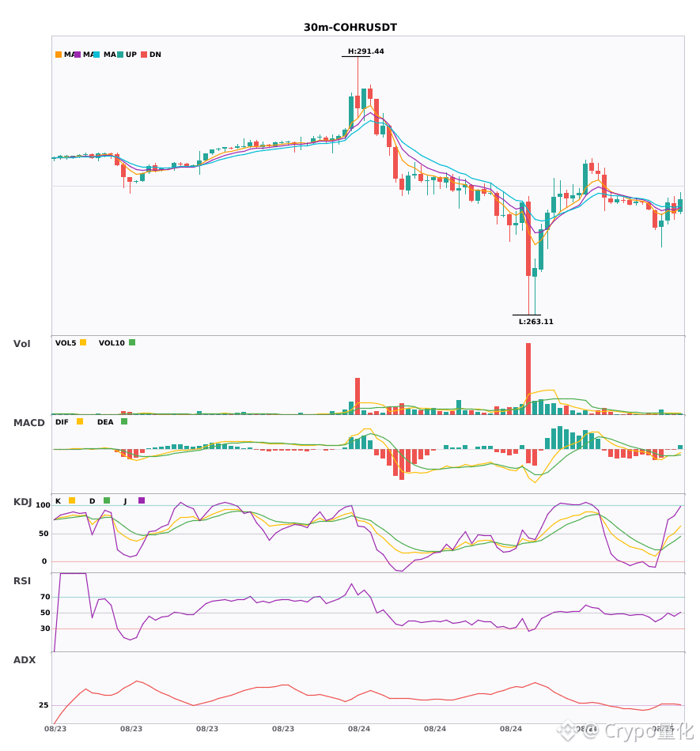Click the Vol panel label

21,343
